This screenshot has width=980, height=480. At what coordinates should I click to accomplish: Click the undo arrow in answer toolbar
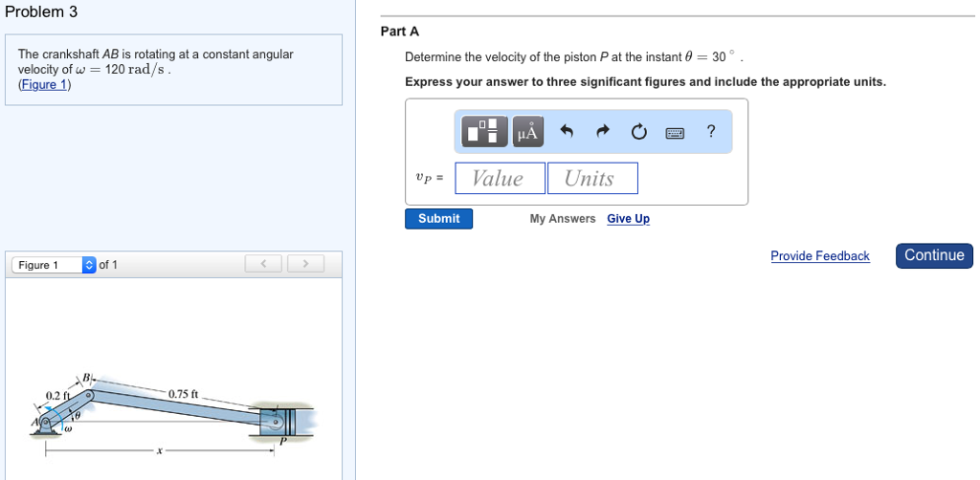(x=567, y=132)
